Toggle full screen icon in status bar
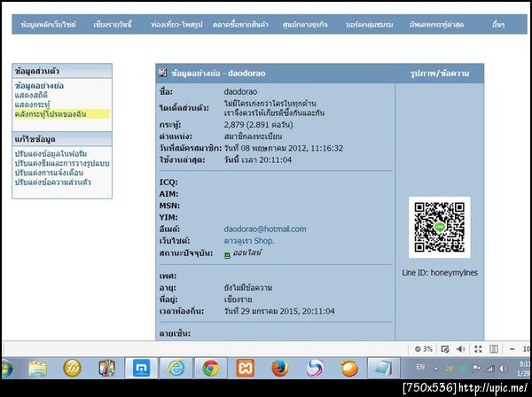 478,348
